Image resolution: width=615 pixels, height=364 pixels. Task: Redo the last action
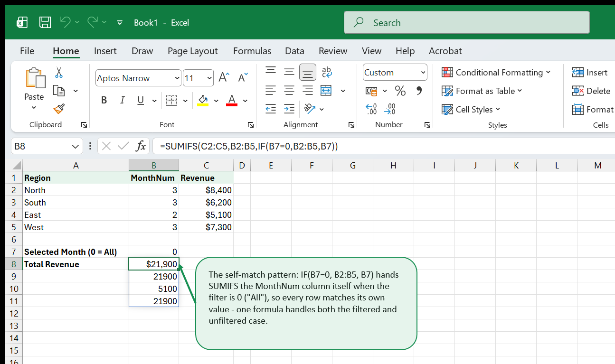tap(93, 22)
